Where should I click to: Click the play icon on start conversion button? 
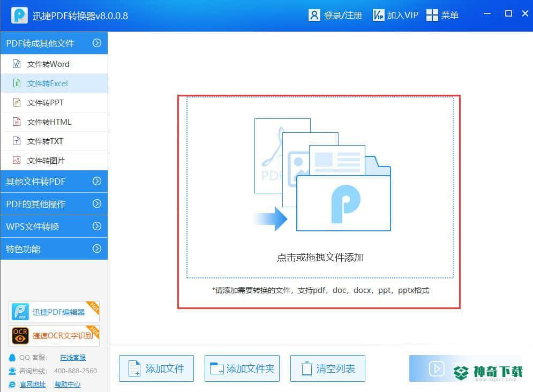[x=437, y=368]
